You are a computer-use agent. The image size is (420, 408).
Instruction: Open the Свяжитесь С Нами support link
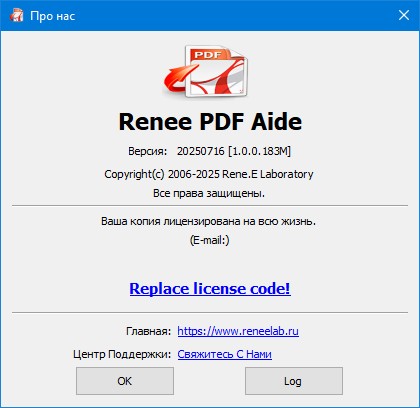(224, 354)
